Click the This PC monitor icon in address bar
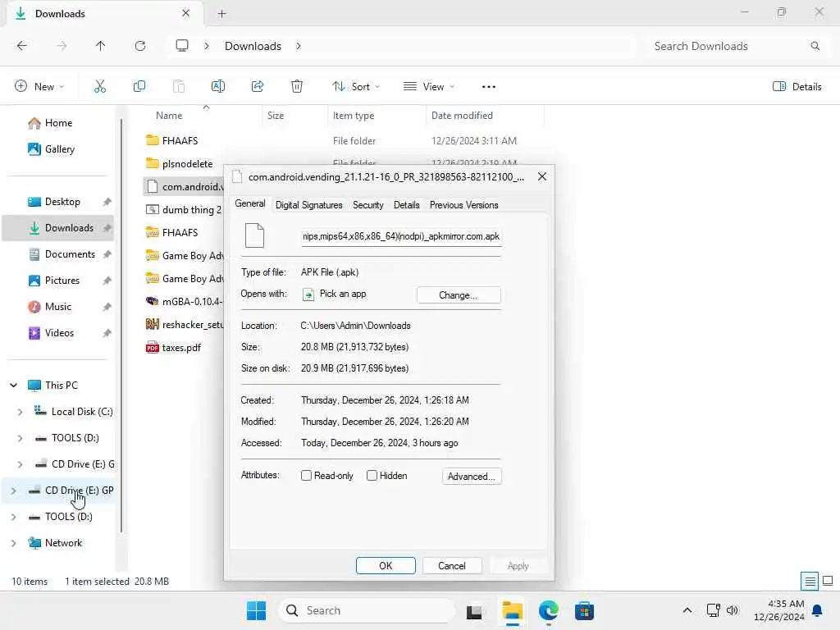 (182, 46)
